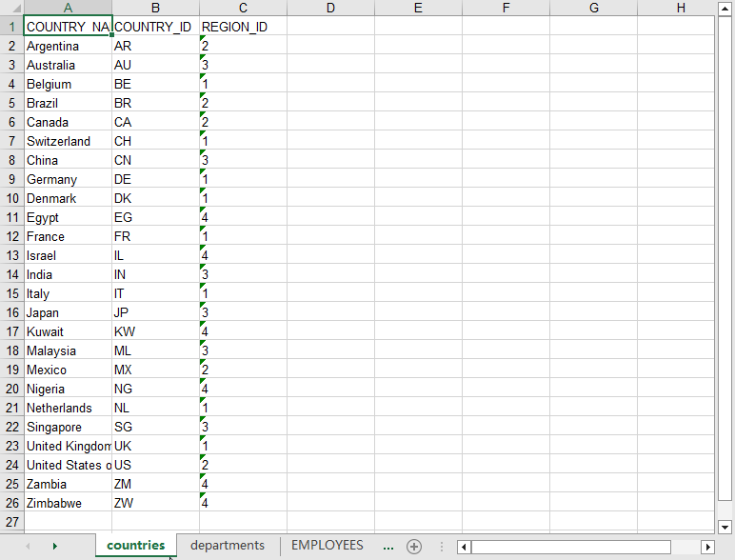Open the EMPLOYEES sheet tab
Screen dimensions: 735x560
(x=327, y=546)
